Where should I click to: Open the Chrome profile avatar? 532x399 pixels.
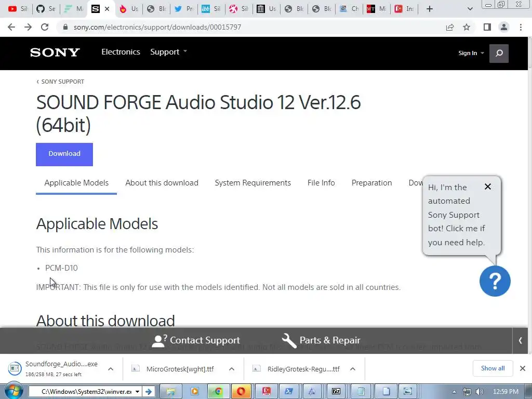coord(504,27)
